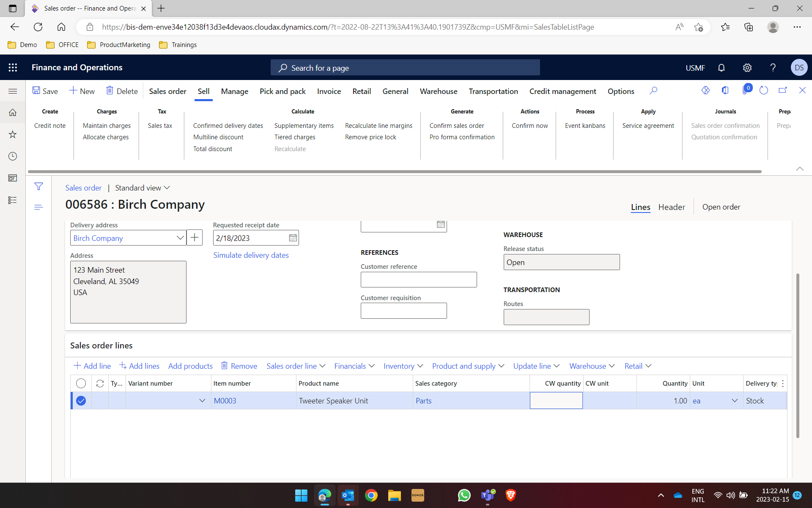Switch to the Manage ribbon tab

[x=234, y=91]
